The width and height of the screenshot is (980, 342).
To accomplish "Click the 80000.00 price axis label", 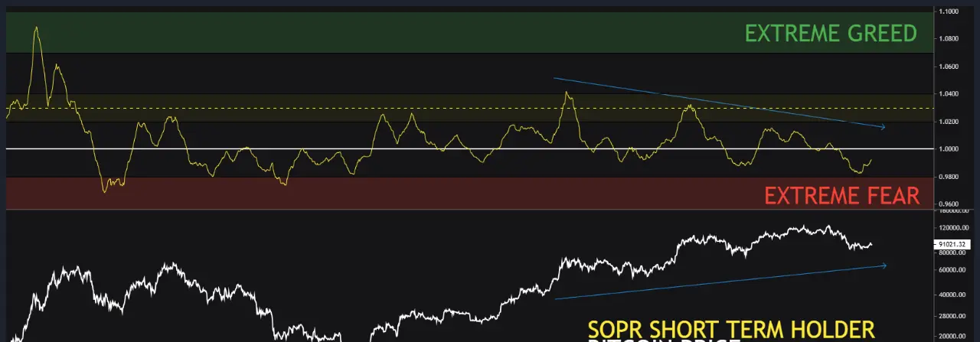I will pos(952,252).
